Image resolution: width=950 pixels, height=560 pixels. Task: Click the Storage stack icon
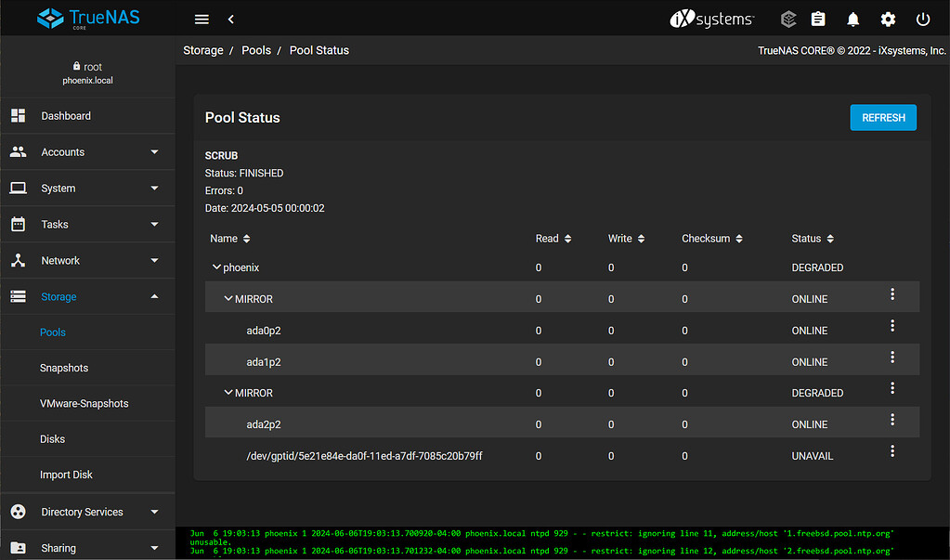click(19, 296)
